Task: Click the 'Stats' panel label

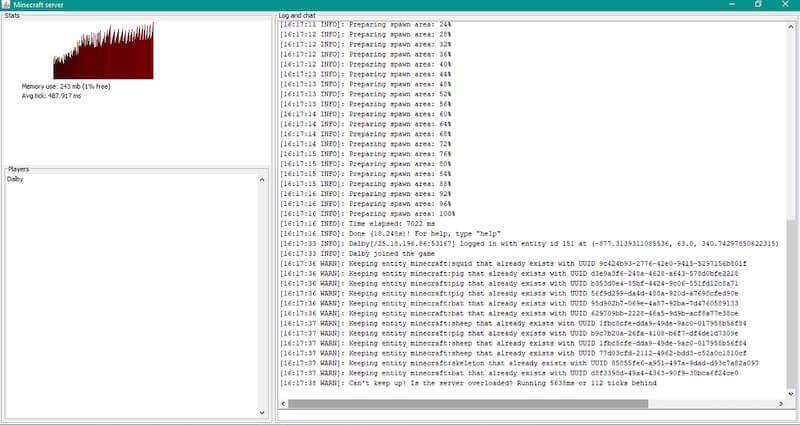Action: [x=12, y=16]
